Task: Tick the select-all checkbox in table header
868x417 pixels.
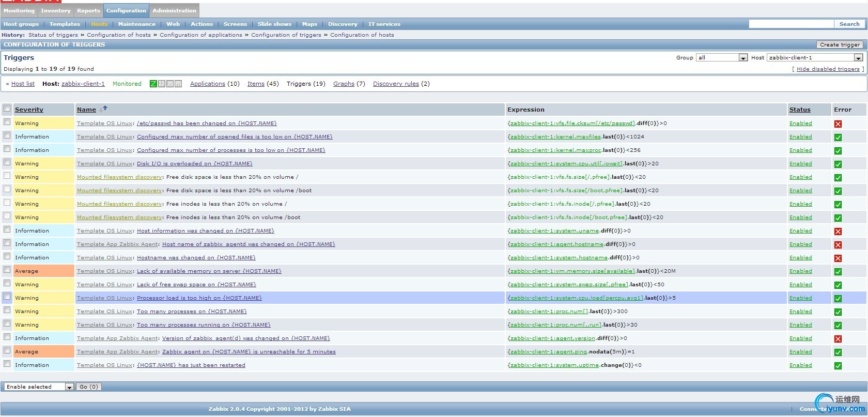Action: coord(7,109)
